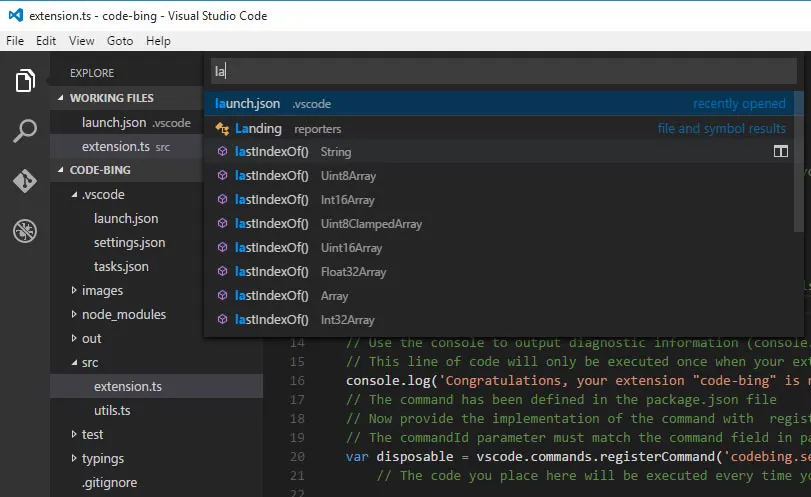Open the Search view icon

pos(25,131)
